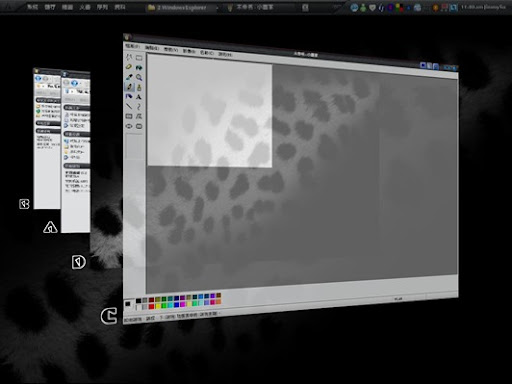
Task: Choose the Curve tool
Action: coord(139,107)
